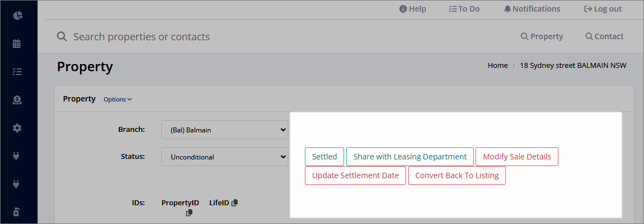Image resolution: width=644 pixels, height=224 pixels.
Task: Expand the Property Options menu
Action: pos(118,99)
